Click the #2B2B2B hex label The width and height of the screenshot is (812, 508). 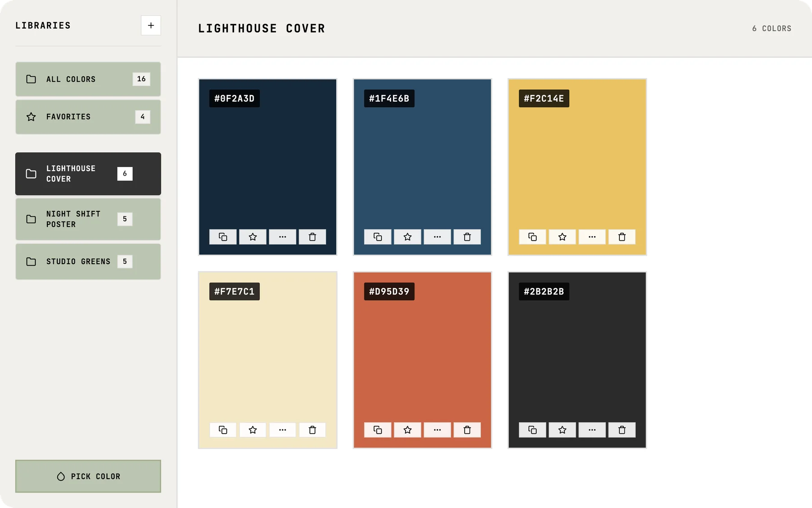click(544, 292)
